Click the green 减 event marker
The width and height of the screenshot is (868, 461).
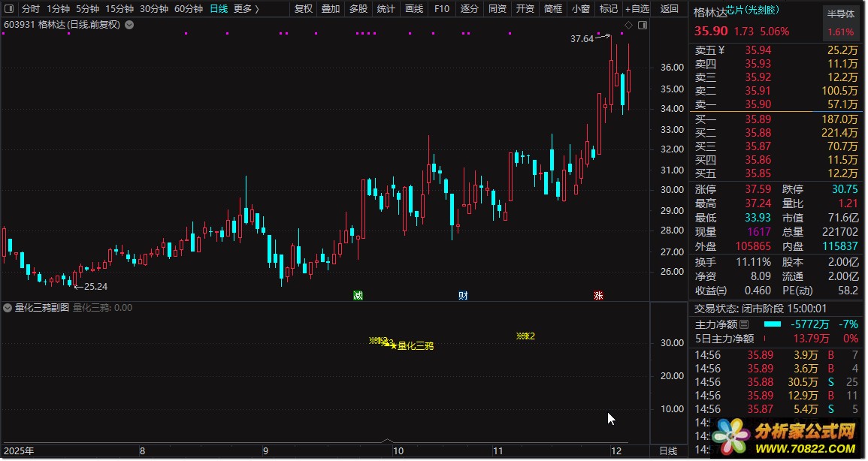[358, 296]
